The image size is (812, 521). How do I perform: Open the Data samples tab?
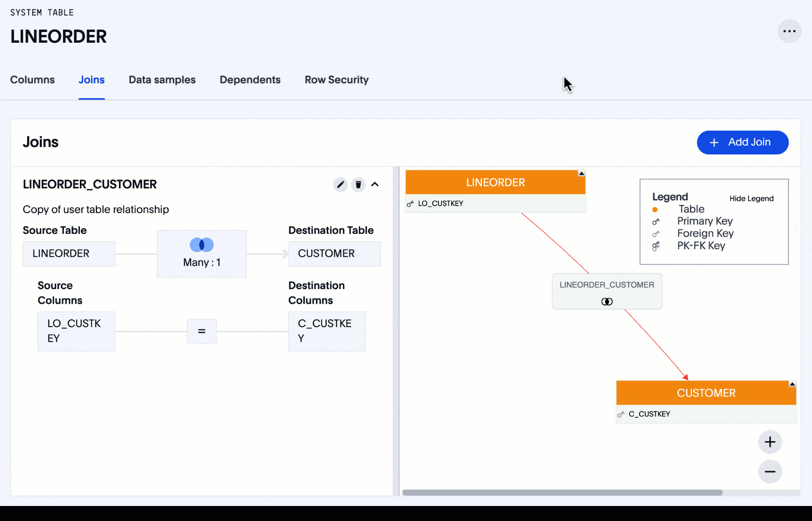(162, 80)
